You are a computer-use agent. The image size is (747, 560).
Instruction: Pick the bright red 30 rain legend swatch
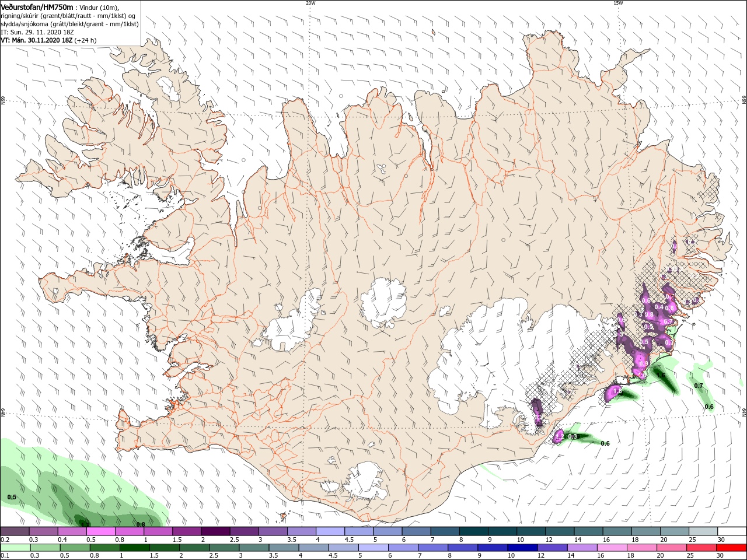pos(732,548)
